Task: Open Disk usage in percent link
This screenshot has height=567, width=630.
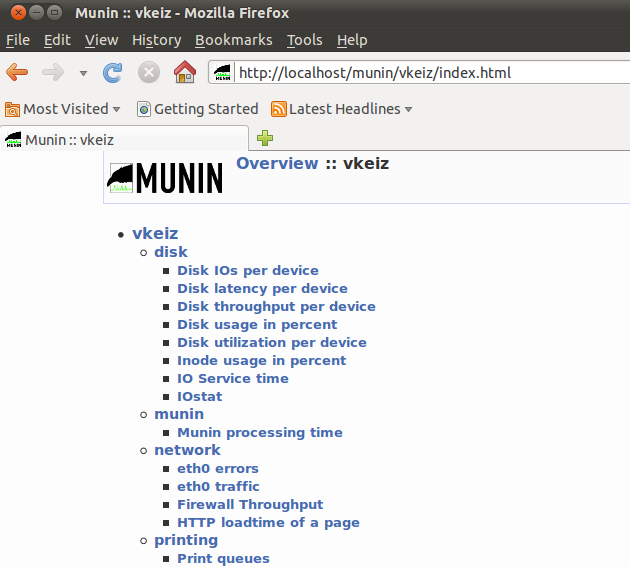Action: tap(257, 325)
